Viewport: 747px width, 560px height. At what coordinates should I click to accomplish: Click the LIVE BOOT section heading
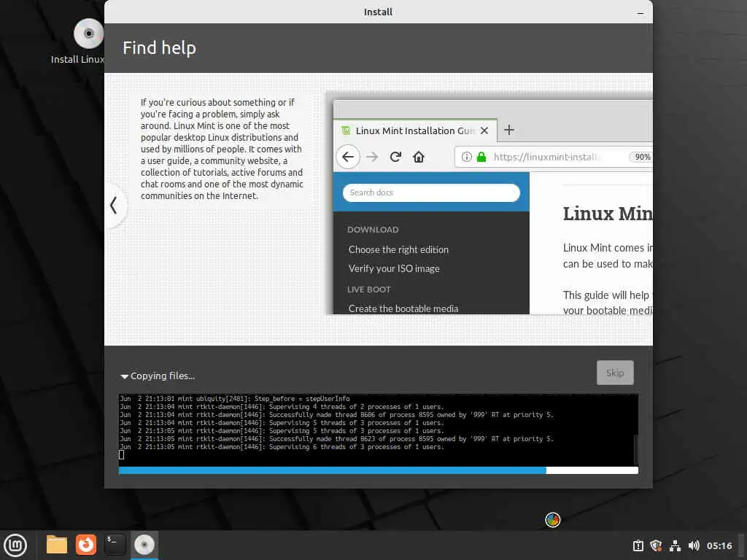pos(368,289)
